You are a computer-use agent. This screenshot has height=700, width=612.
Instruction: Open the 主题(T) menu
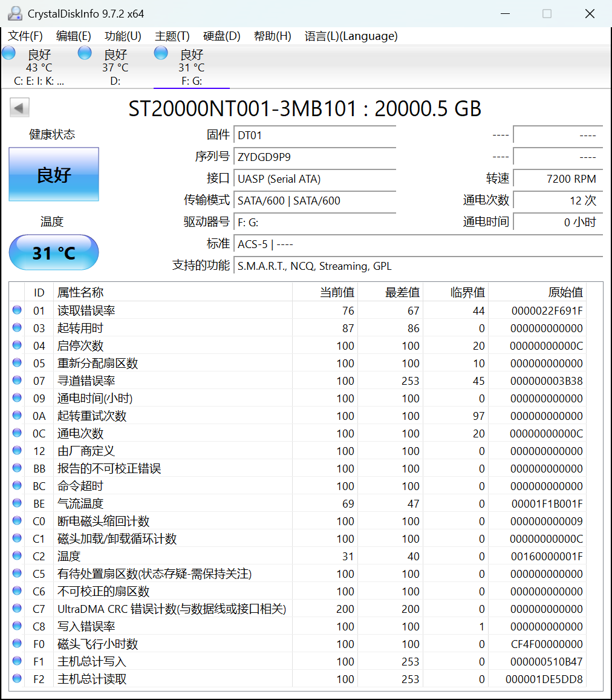(172, 36)
